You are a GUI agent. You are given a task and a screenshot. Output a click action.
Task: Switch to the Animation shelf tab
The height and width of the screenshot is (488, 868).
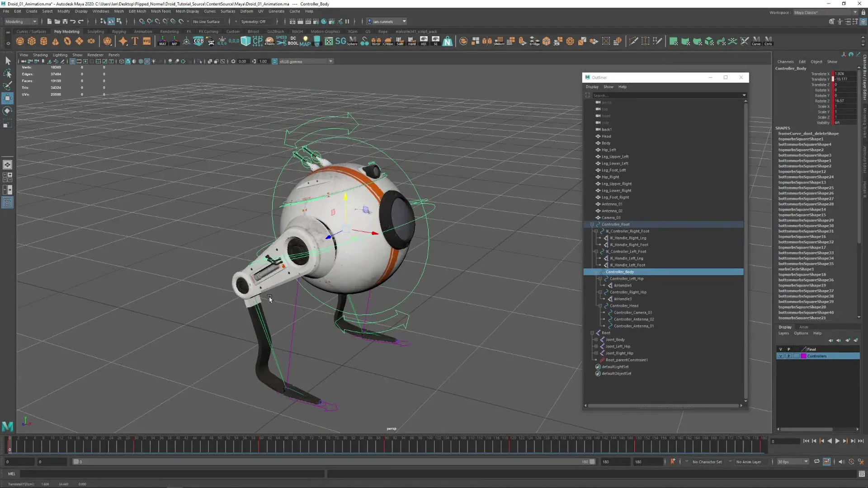point(143,32)
